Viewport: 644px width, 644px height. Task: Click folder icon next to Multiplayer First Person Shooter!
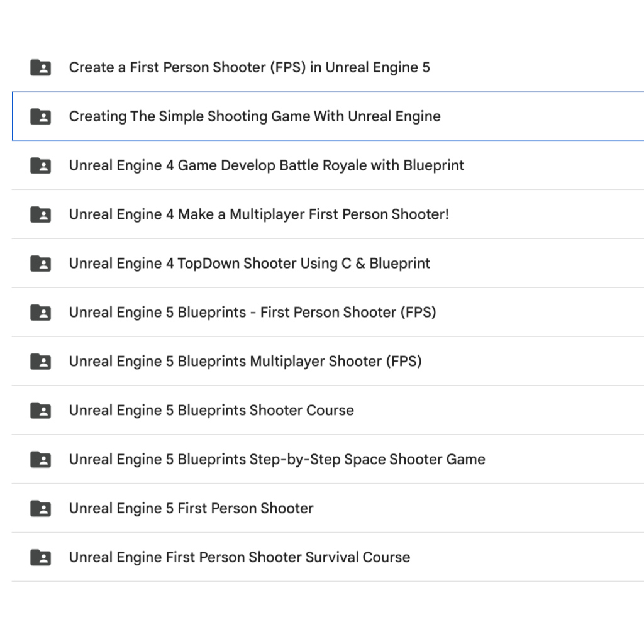click(x=41, y=214)
